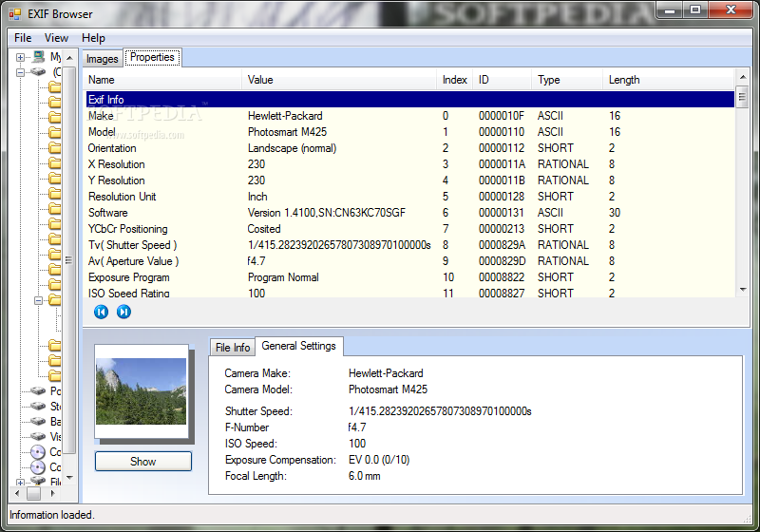Viewport: 760px width, 532px height.
Task: Select the 'Vis' drive in the folder tree
Action: pos(38,437)
